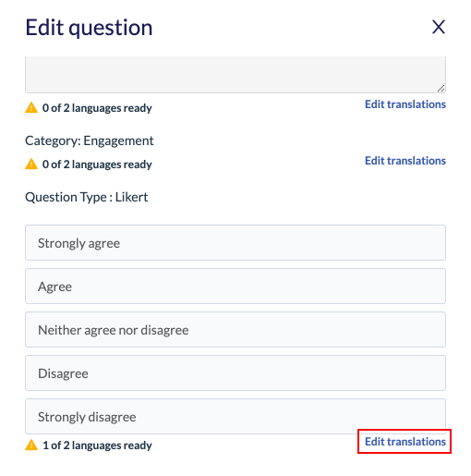Select the Agree option field
Viewport: 471px width, 476px height.
[235, 287]
